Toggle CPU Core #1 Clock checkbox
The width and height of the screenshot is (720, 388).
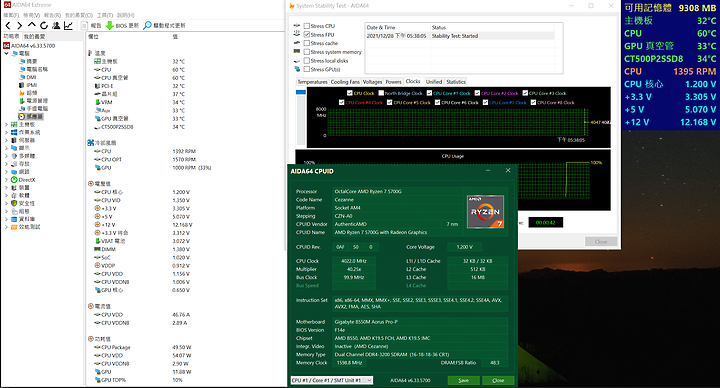[x=429, y=93]
